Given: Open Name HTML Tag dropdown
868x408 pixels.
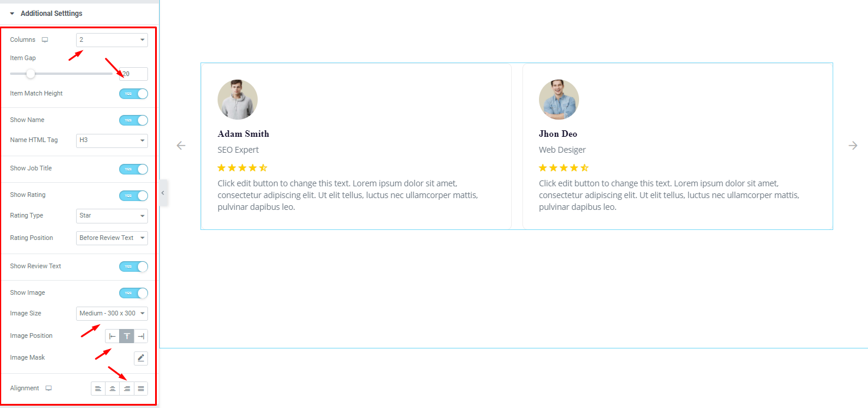Looking at the screenshot, I should point(112,141).
